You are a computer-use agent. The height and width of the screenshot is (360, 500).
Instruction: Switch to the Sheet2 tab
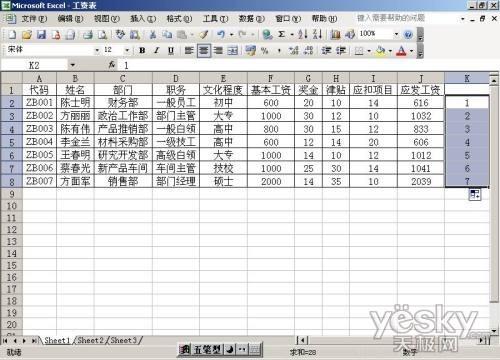pos(91,340)
